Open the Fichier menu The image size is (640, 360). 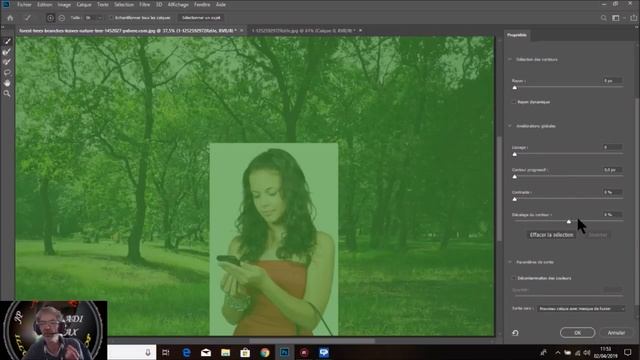(x=24, y=4)
